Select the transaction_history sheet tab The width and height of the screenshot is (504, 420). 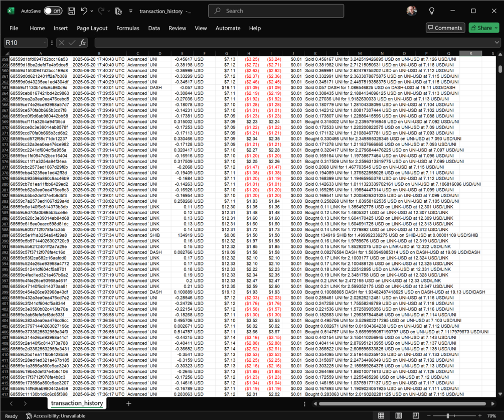point(77,403)
